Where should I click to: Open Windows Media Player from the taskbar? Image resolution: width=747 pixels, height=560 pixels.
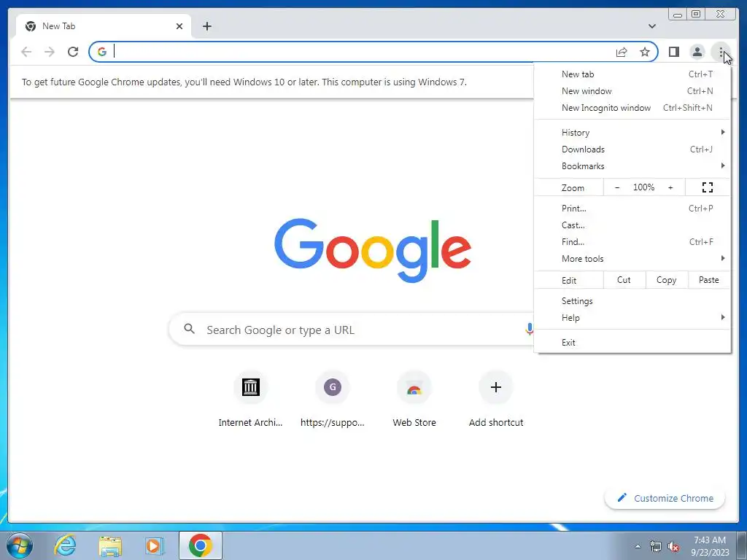pyautogui.click(x=155, y=545)
